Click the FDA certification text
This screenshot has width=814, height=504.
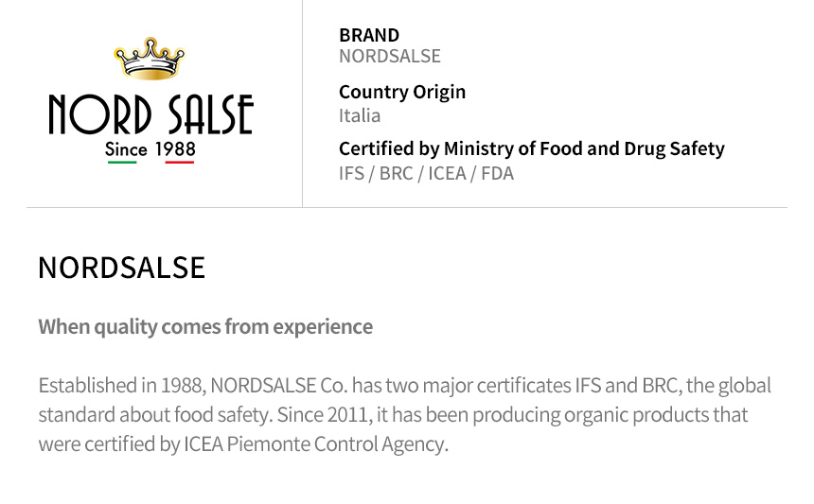(x=497, y=173)
